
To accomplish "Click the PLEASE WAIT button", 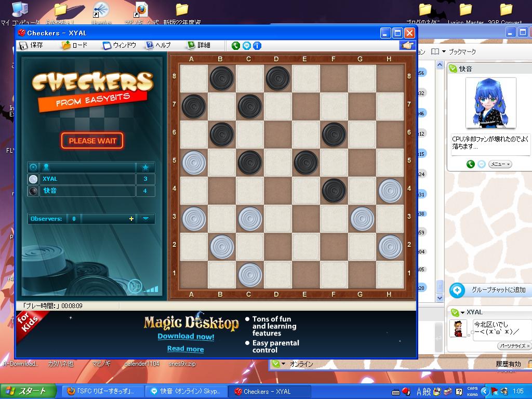I will pyautogui.click(x=92, y=141).
